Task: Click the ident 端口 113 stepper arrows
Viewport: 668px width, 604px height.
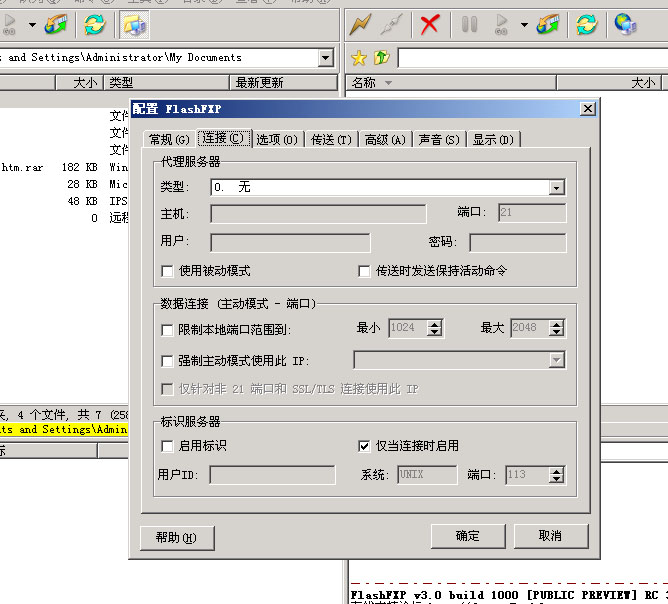Action: (556, 475)
